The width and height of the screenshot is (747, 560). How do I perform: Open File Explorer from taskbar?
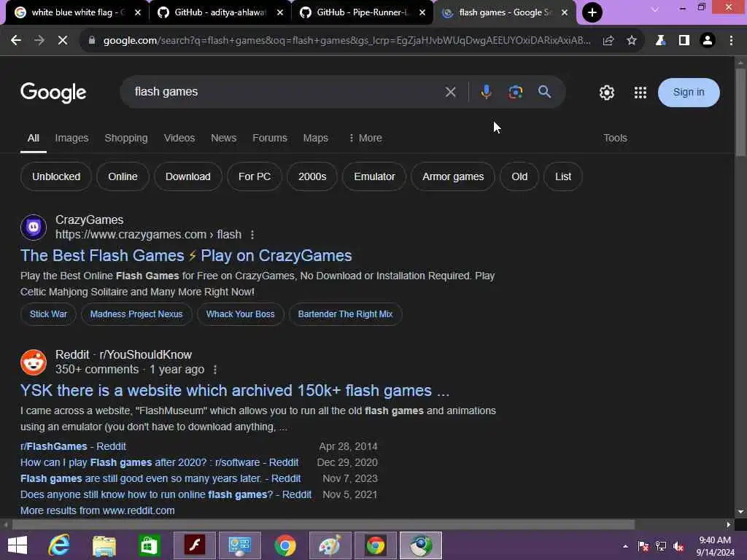point(104,545)
